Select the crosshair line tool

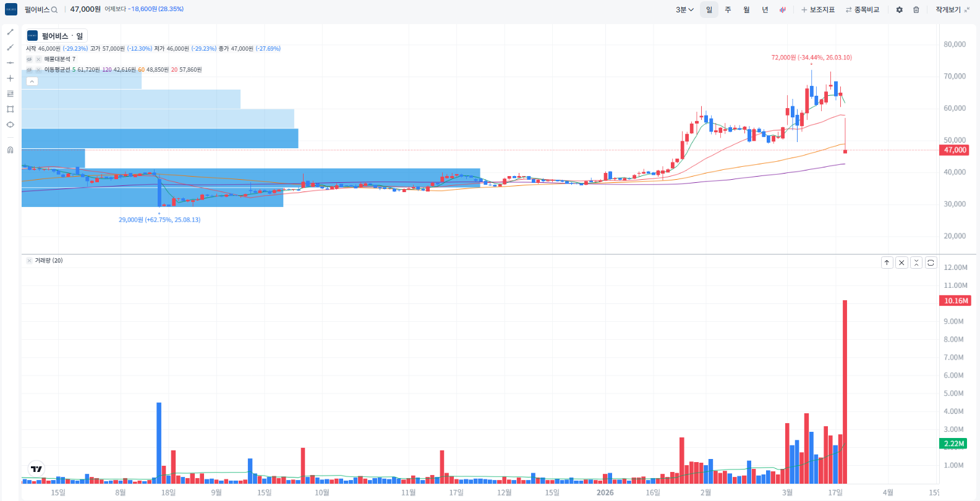click(x=10, y=78)
